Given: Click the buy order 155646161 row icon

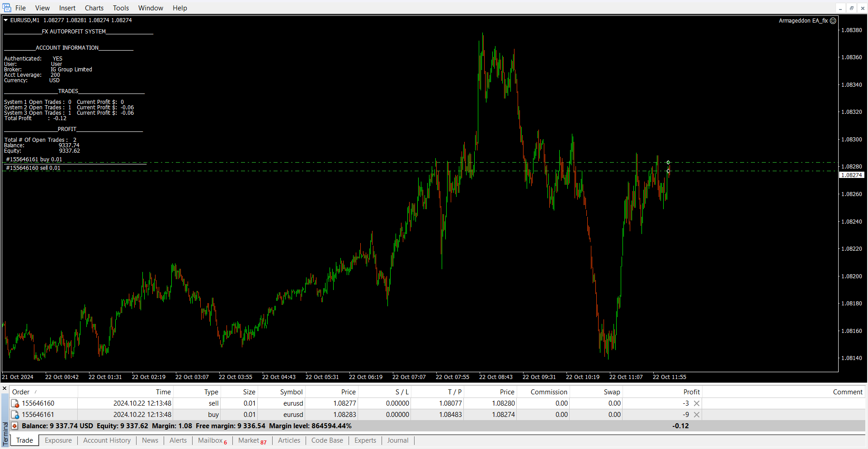Looking at the screenshot, I should click(15, 415).
